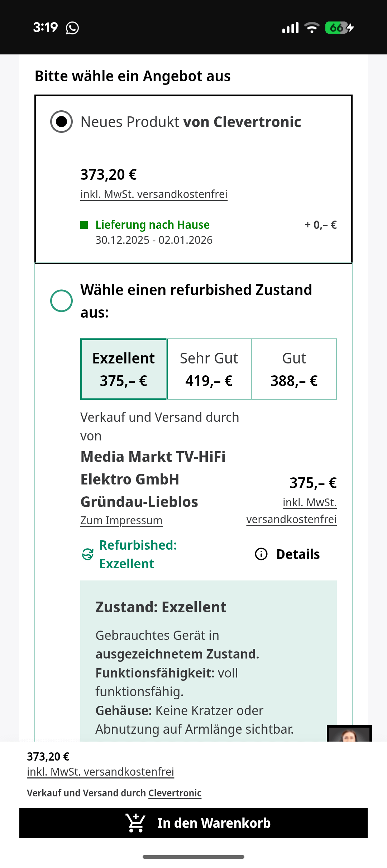Viewport: 387px width, 868px height.
Task: Tap the shopping cart plus icon
Action: click(135, 823)
